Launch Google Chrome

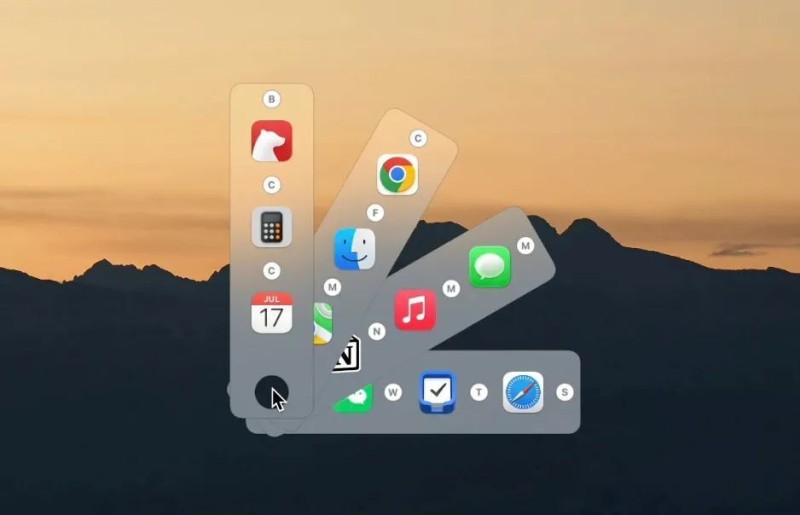(397, 174)
